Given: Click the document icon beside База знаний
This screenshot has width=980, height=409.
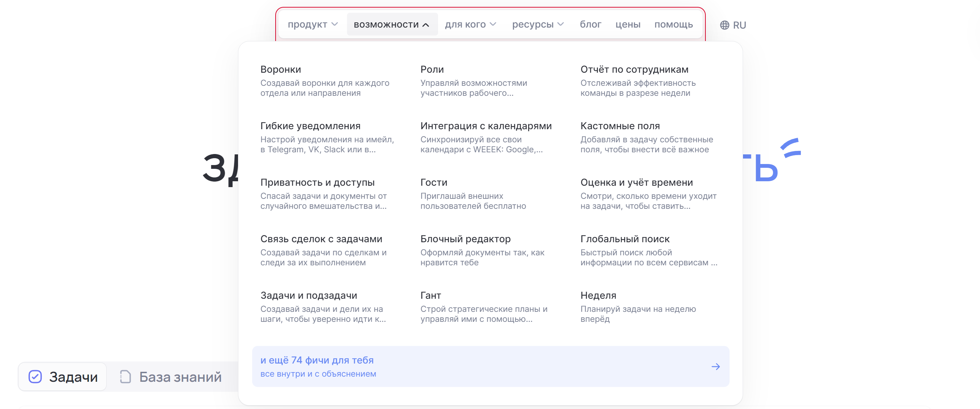Looking at the screenshot, I should (125, 377).
